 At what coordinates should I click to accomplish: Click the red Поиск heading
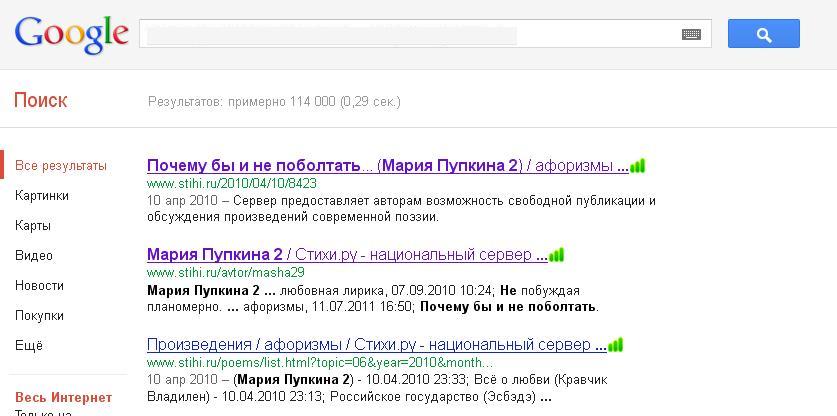41,101
